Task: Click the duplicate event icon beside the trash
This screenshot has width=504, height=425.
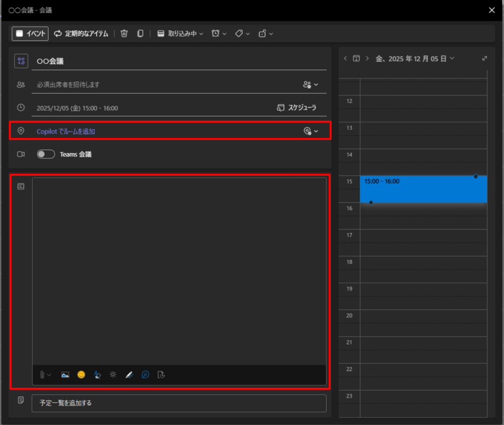Action: [x=140, y=33]
